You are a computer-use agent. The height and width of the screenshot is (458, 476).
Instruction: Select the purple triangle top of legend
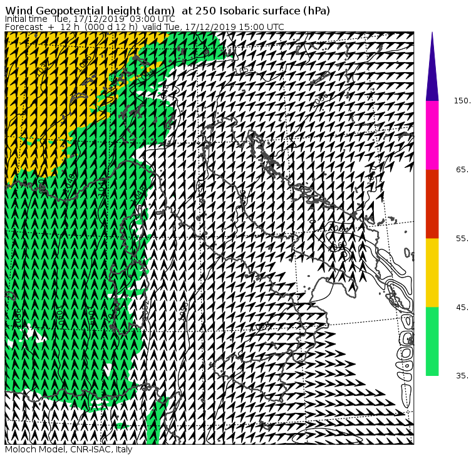(x=432, y=73)
